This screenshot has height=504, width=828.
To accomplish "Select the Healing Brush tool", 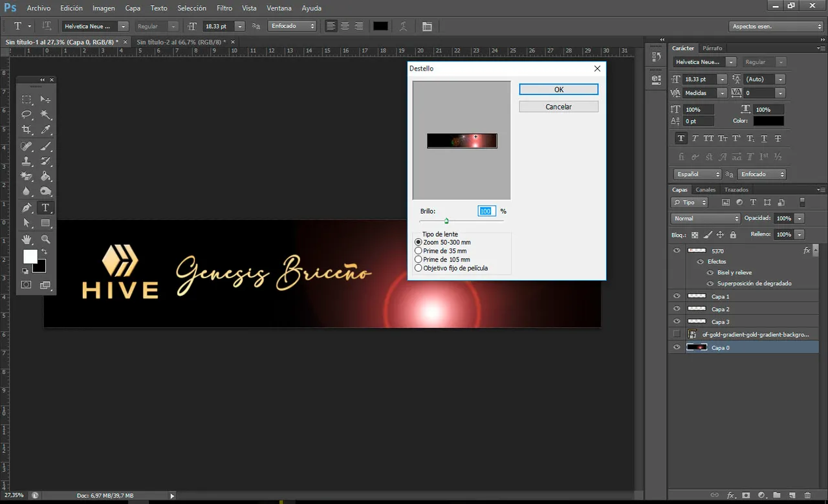I will point(27,146).
